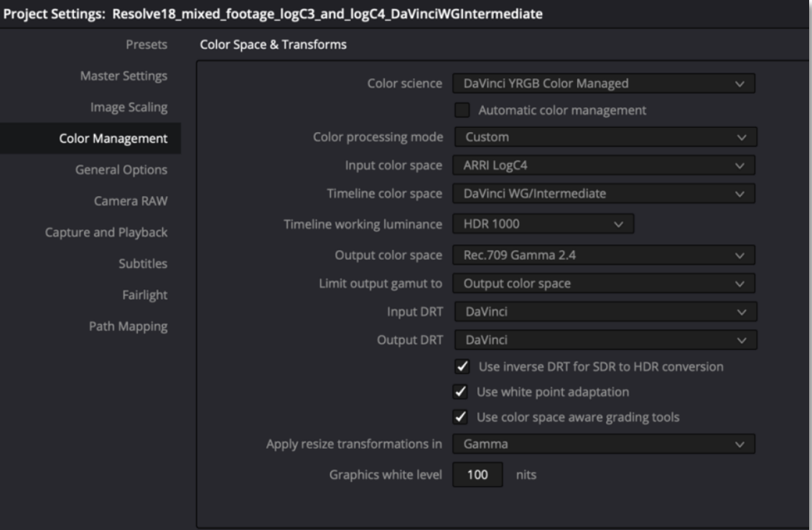
Task: Expand the Limit output gamut to dropdown
Action: tap(604, 284)
